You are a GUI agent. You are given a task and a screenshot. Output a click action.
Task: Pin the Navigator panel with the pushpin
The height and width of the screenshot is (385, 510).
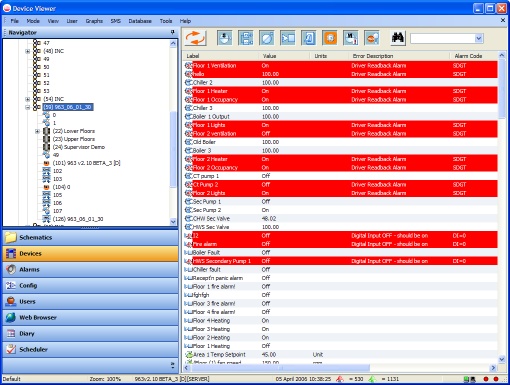click(x=172, y=32)
